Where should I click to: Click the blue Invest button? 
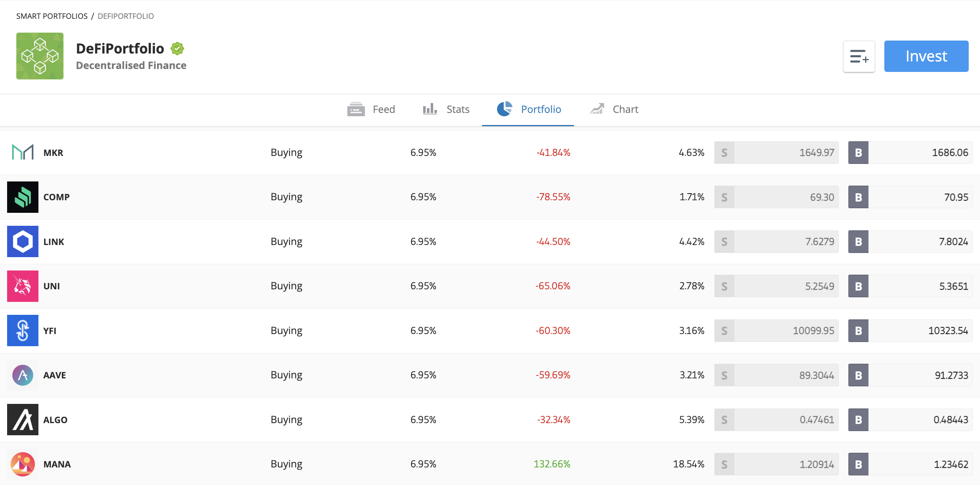[x=926, y=56]
